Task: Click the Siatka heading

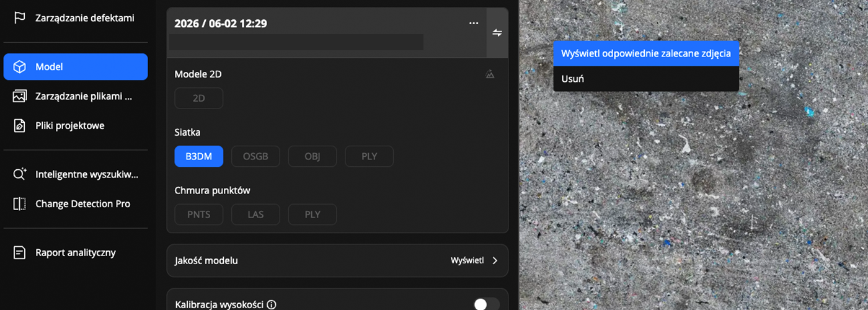Action: 187,132
